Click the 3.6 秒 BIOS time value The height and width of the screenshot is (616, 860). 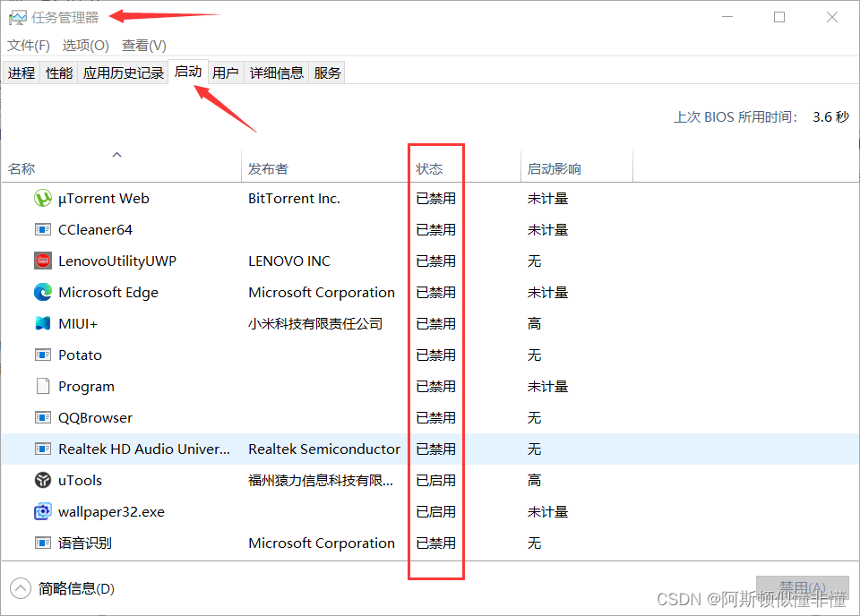[x=831, y=116]
